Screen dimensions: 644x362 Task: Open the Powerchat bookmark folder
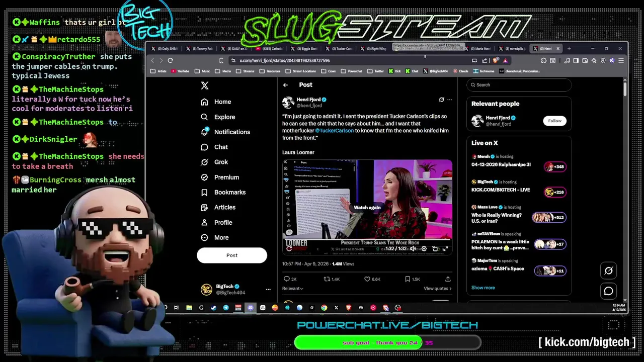[352, 71]
